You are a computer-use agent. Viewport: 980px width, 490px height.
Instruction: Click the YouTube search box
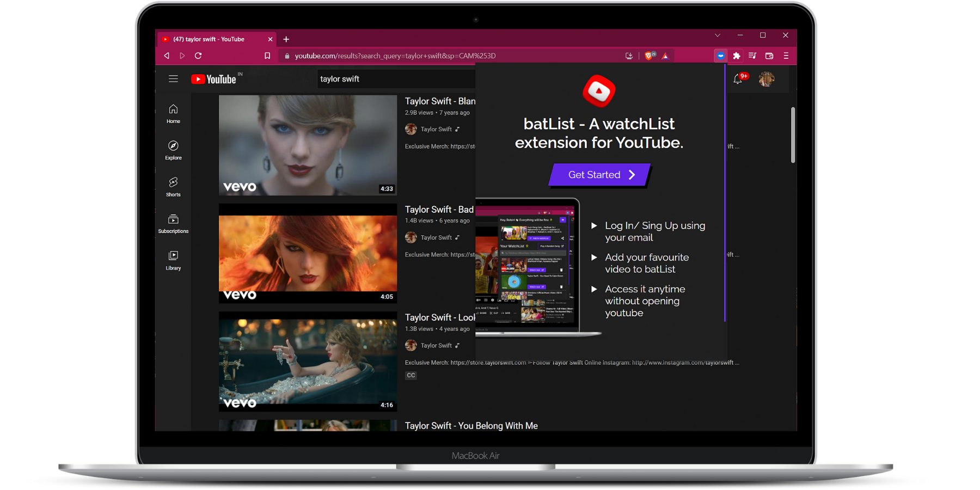click(396, 79)
